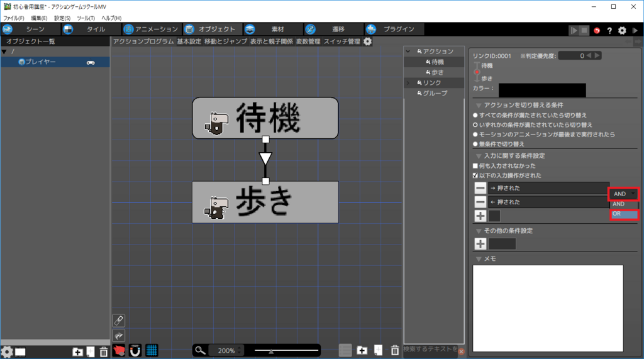The image size is (644, 359).
Task: Switch to the 変数管理 tab
Action: (x=308, y=41)
